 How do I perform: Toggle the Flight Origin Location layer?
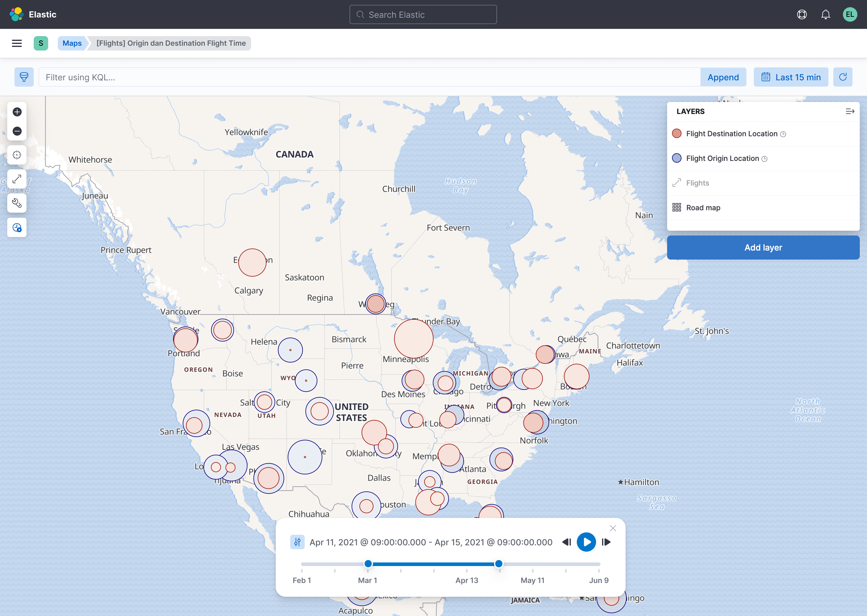click(x=722, y=159)
